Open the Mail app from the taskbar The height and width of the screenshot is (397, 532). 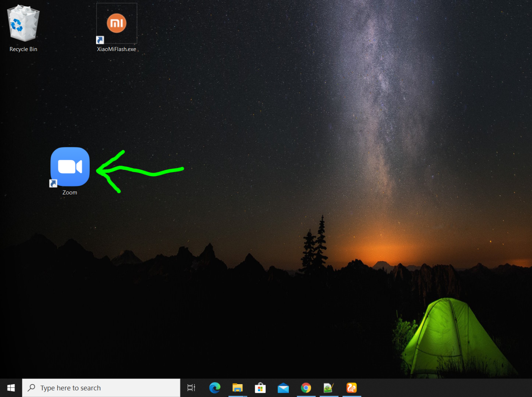[283, 388]
